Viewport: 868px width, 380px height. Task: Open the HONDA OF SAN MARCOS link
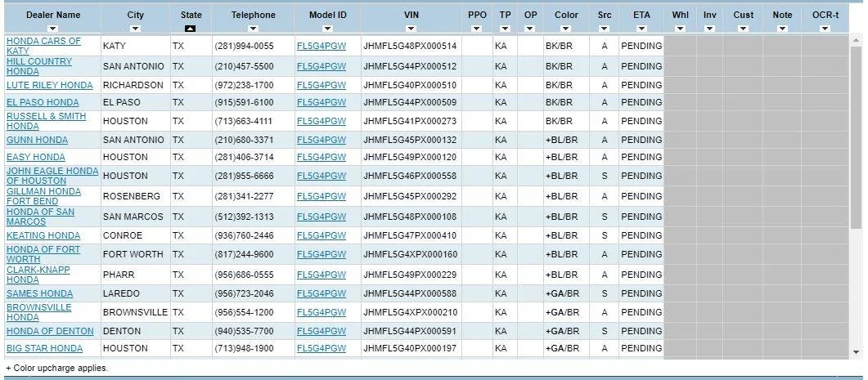[40, 217]
